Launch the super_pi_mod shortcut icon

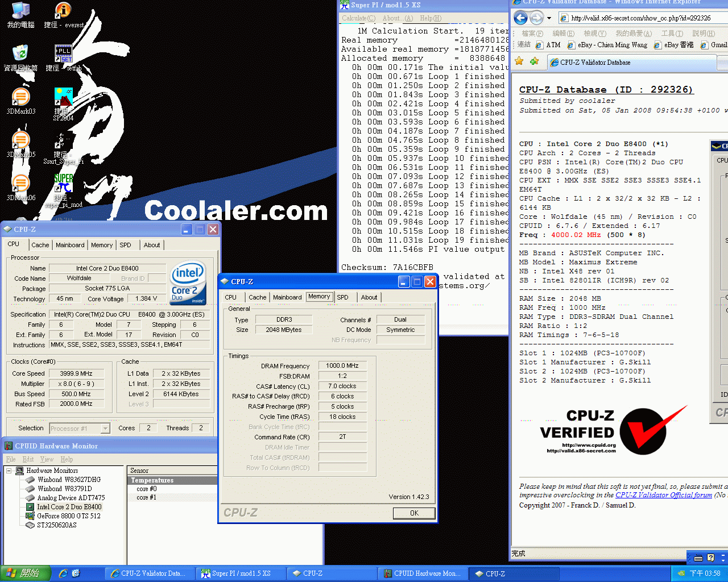[63, 190]
